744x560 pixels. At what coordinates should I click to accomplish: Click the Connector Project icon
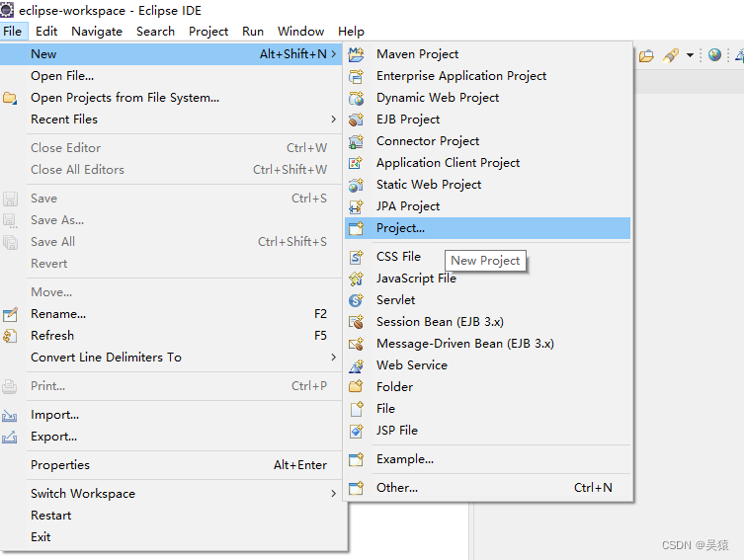click(x=356, y=141)
